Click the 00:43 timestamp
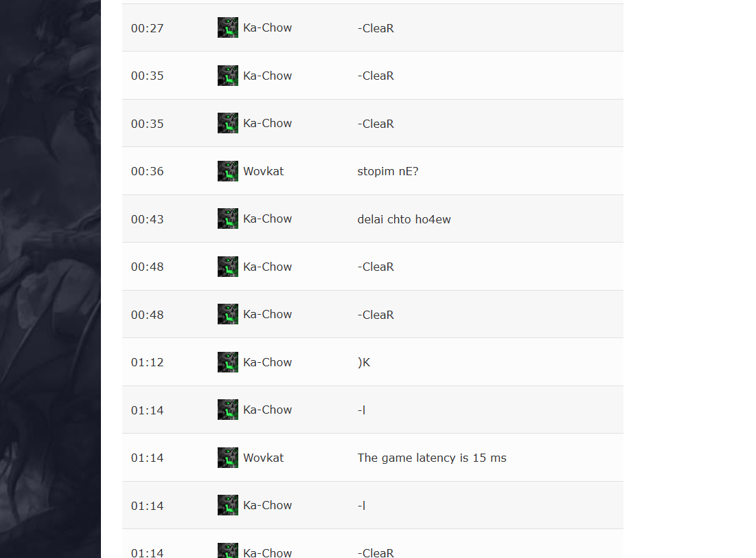 click(x=147, y=219)
